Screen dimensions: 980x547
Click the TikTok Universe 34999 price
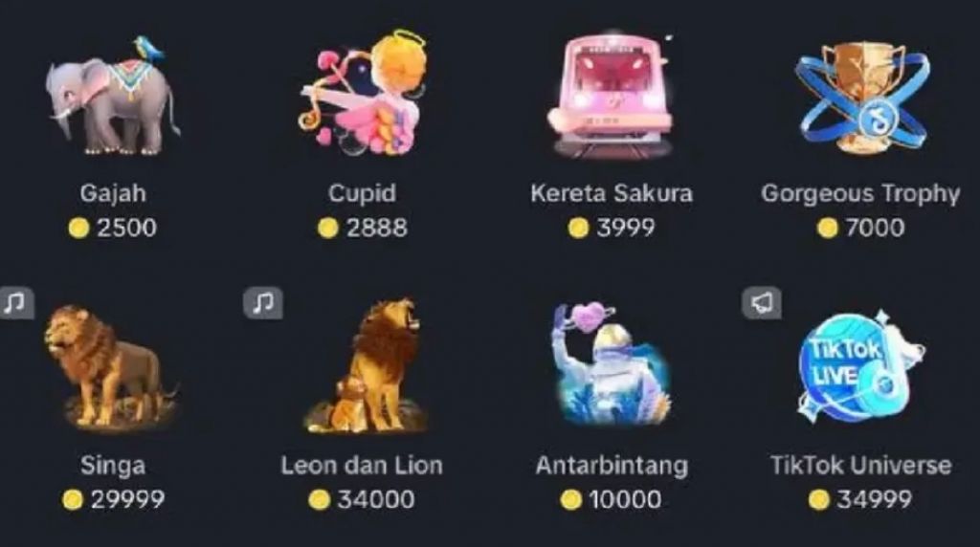(860, 499)
